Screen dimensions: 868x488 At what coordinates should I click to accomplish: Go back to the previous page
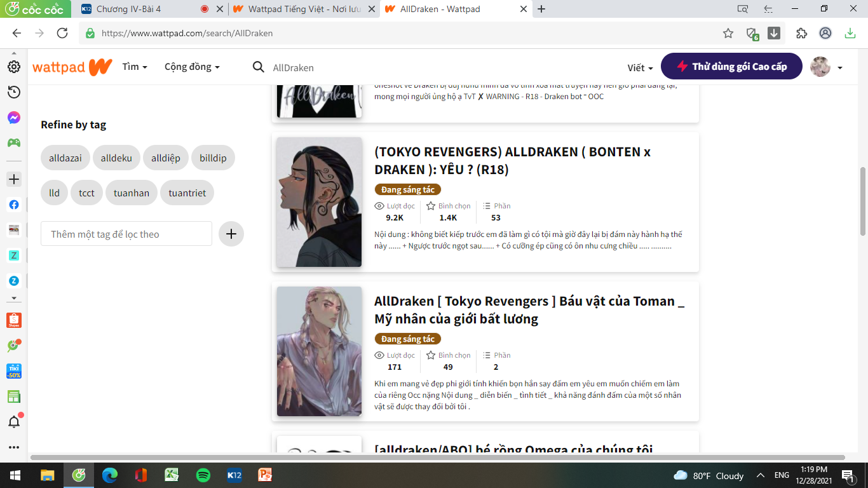pyautogui.click(x=17, y=33)
